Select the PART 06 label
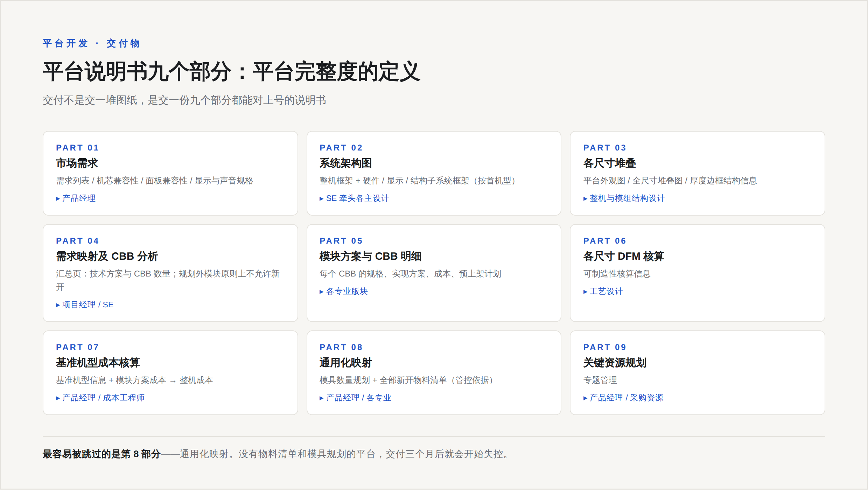This screenshot has height=490, width=868. pyautogui.click(x=605, y=241)
